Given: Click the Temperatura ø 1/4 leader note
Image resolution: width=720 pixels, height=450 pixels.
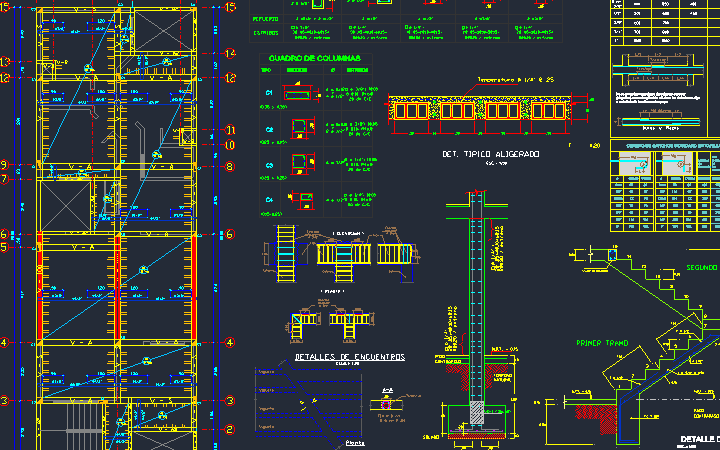Looking at the screenshot, I should [516, 80].
